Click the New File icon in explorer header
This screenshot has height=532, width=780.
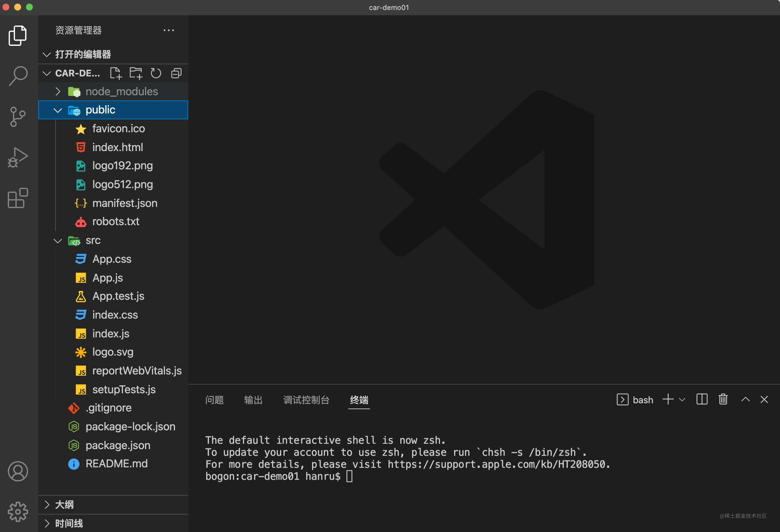tap(116, 73)
